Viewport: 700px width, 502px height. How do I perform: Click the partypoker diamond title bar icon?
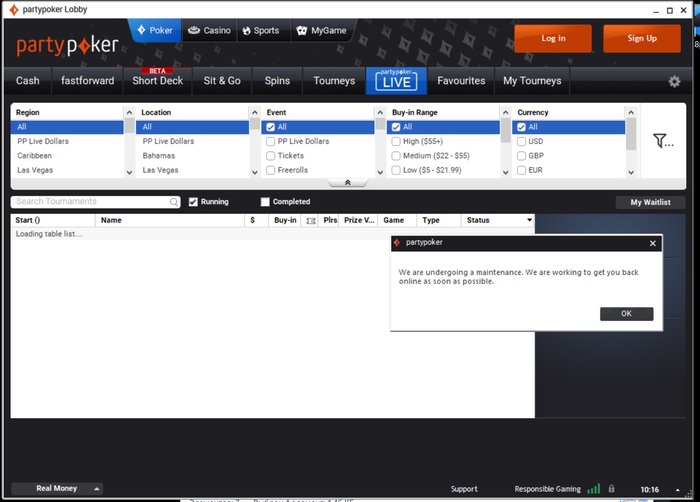pyautogui.click(x=14, y=9)
